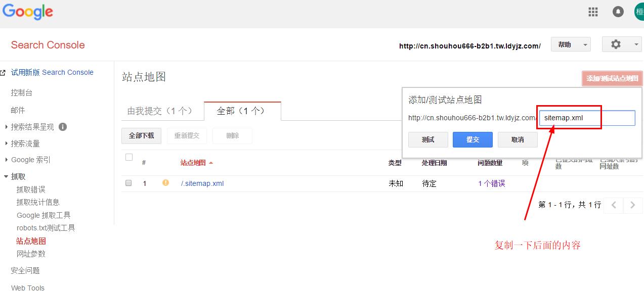Switch to the 由我提交 tab

point(160,111)
